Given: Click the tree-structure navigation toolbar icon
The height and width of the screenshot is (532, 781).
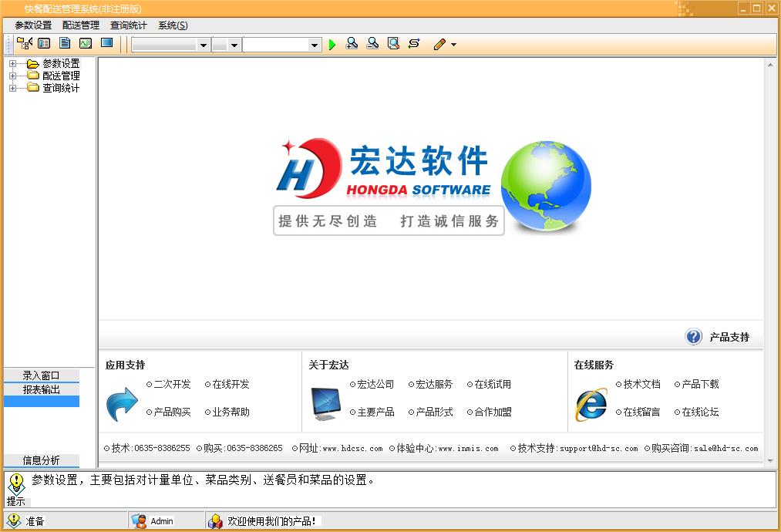Looking at the screenshot, I should point(25,44).
